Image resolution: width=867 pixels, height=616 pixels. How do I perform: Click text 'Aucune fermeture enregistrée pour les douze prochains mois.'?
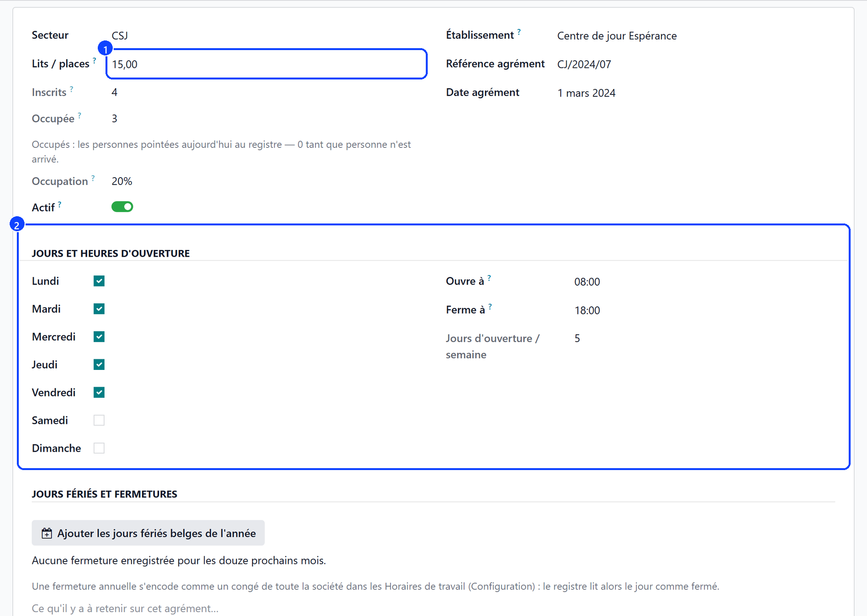[x=179, y=561]
